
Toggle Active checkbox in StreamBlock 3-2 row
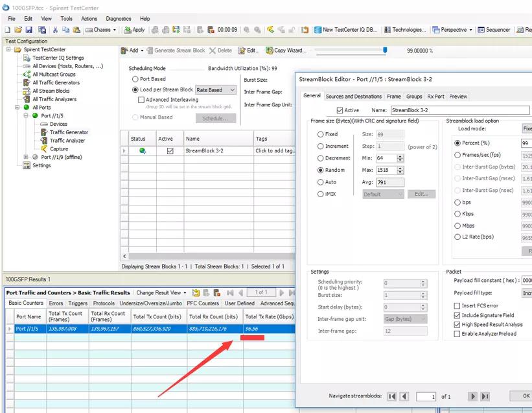click(170, 150)
